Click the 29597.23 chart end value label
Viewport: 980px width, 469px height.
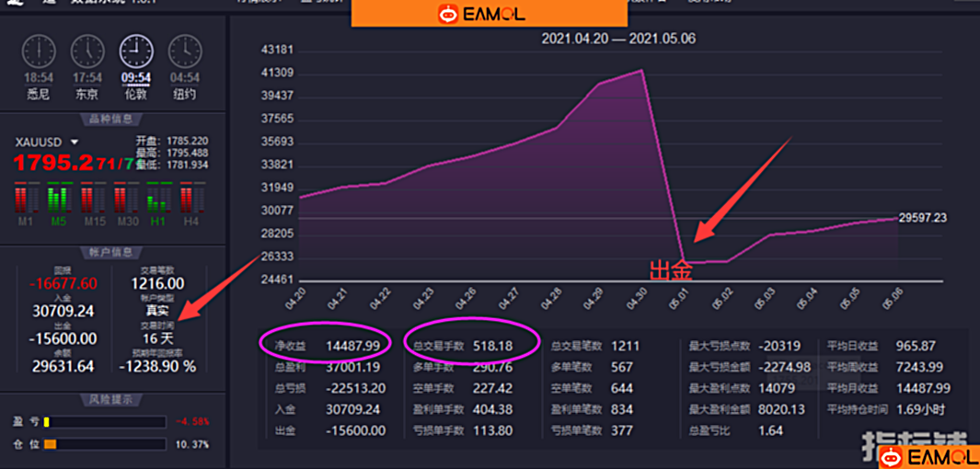[923, 218]
